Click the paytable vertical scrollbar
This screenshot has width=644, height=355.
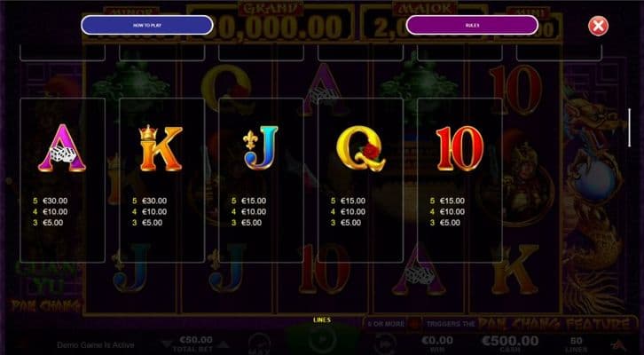click(x=629, y=128)
